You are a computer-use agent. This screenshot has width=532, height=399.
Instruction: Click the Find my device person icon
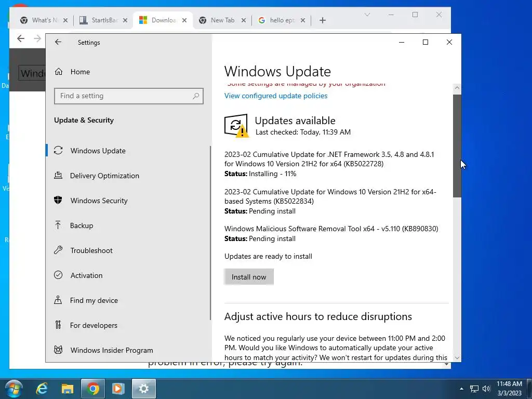[58, 300]
